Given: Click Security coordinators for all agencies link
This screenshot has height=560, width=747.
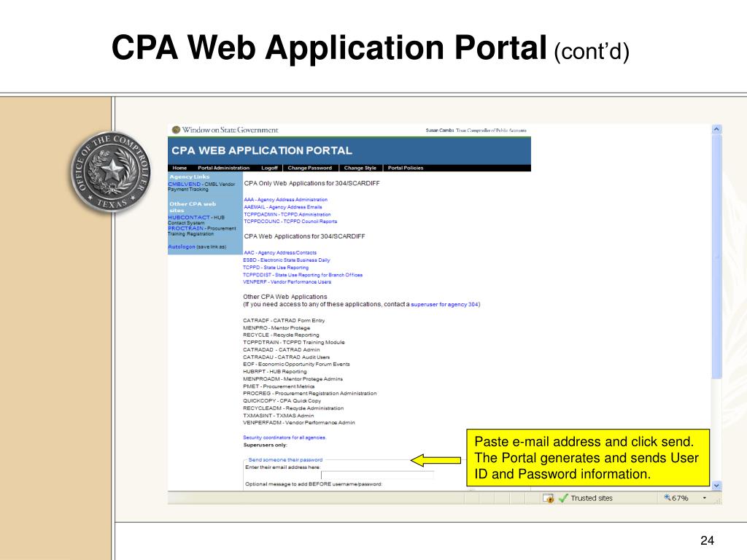Looking at the screenshot, I should click(x=284, y=437).
